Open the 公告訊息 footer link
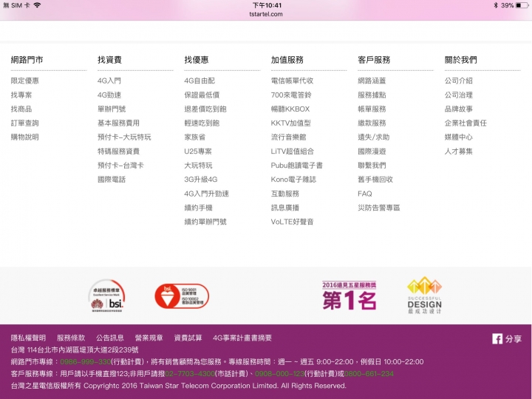532x399 pixels. (110, 338)
